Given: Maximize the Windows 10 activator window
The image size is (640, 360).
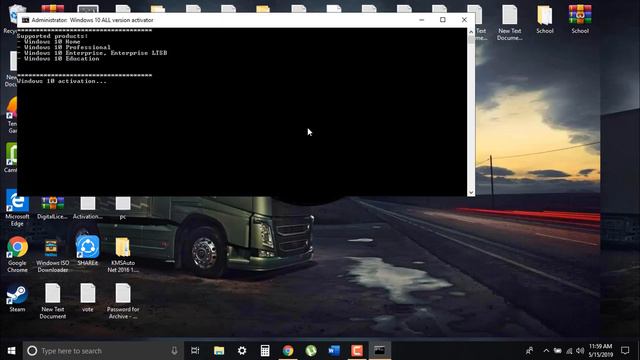Looking at the screenshot, I should 443,20.
